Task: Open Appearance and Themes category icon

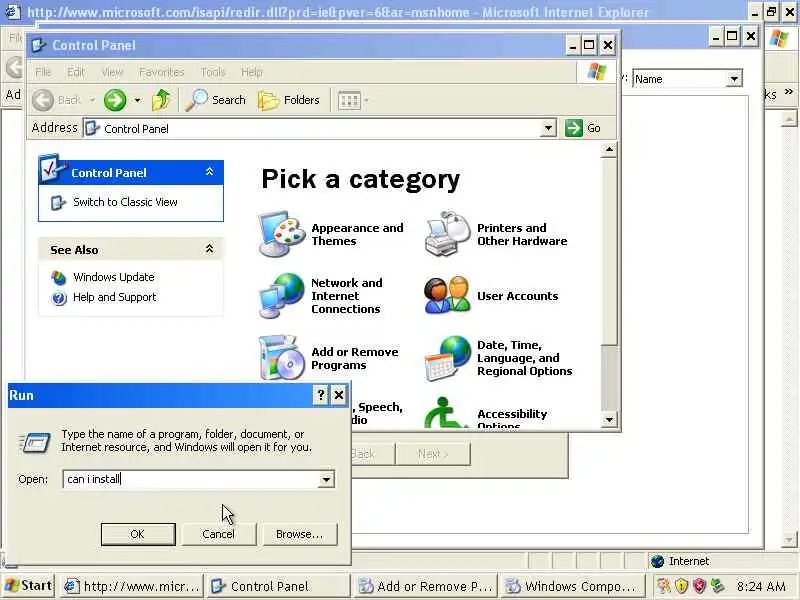Action: tap(281, 234)
